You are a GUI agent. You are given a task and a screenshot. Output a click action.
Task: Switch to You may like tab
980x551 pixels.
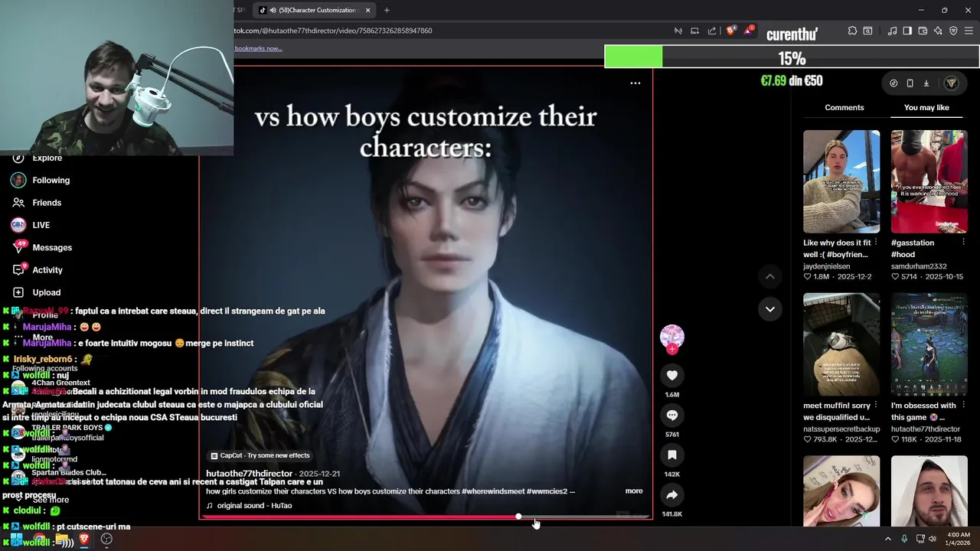pyautogui.click(x=926, y=107)
